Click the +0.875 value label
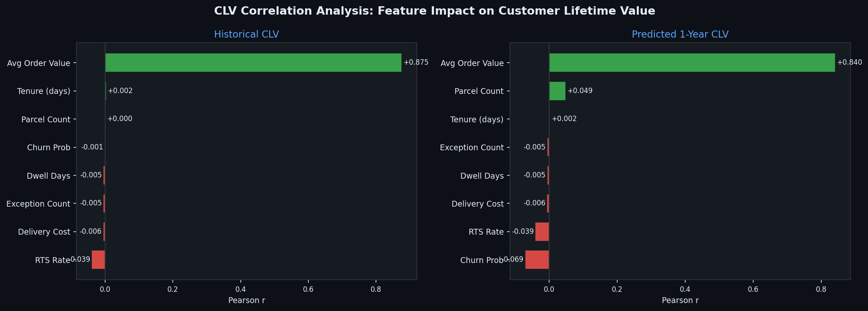The width and height of the screenshot is (868, 311). pyautogui.click(x=416, y=63)
